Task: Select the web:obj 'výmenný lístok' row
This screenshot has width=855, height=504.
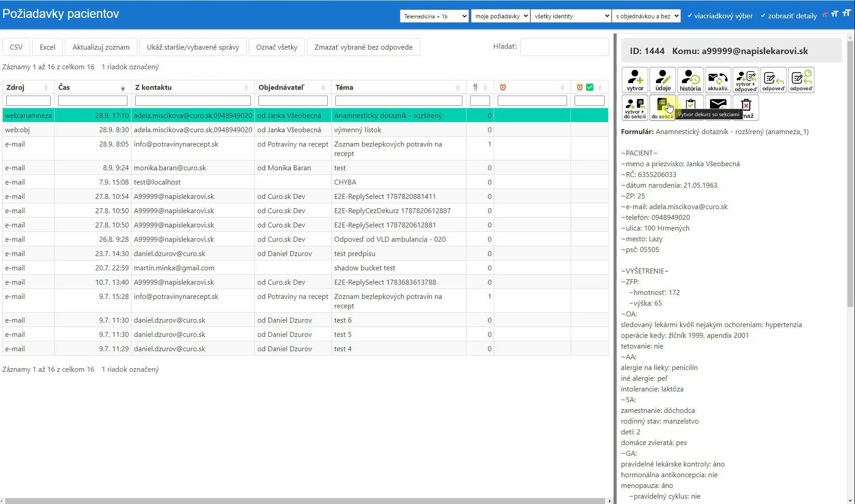Action: [305, 130]
